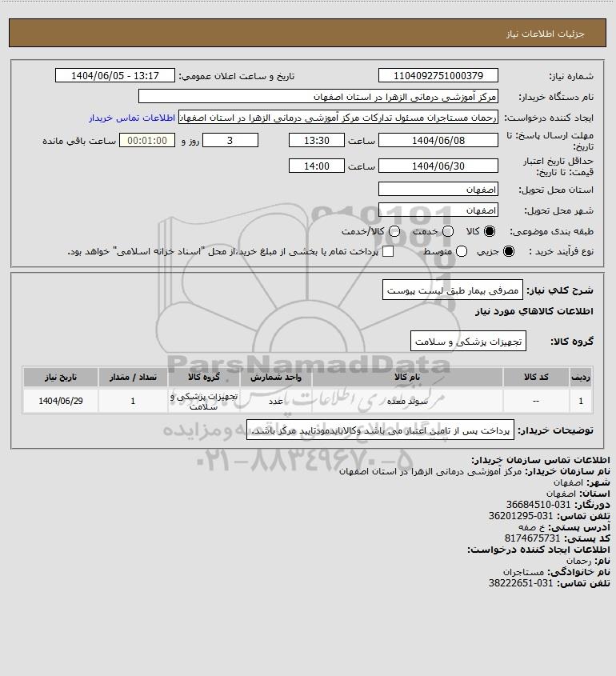Click the postal code 8174675731
Screen dimensions: 616x676
[532, 538]
